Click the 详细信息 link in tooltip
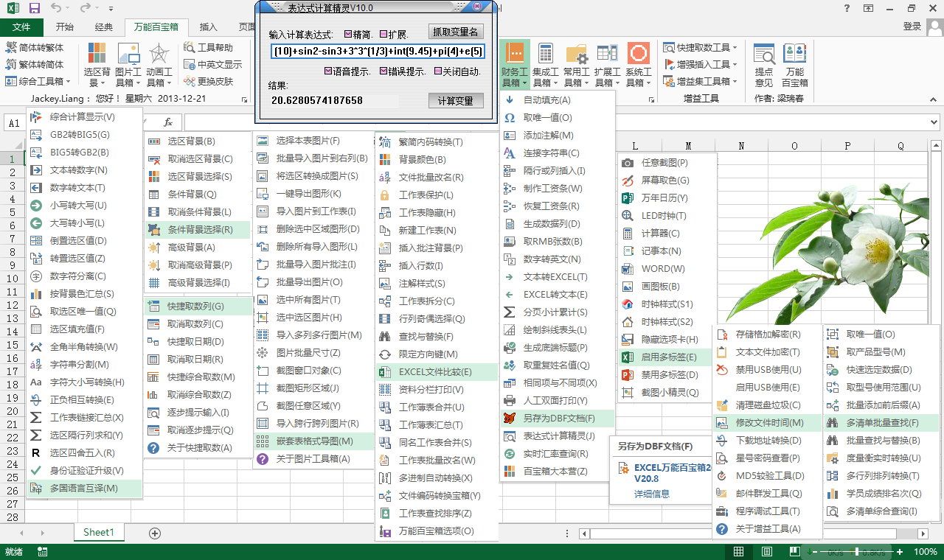The width and height of the screenshot is (944, 560). pyautogui.click(x=652, y=494)
